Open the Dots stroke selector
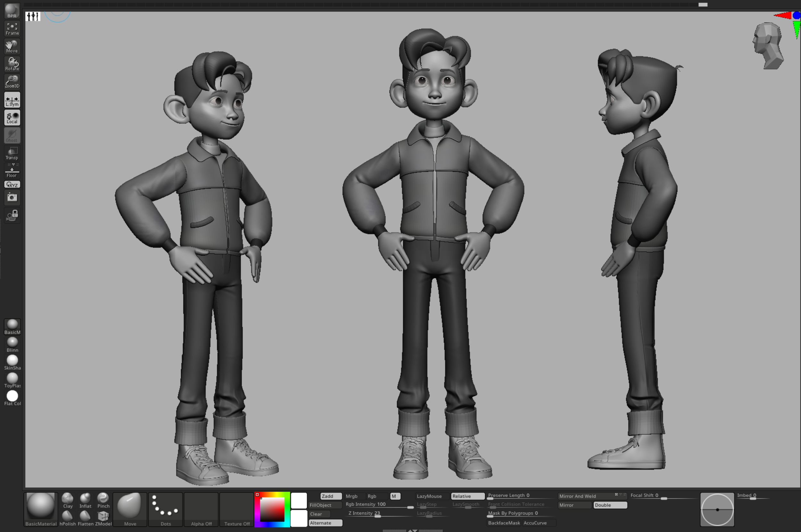Screen dimensions: 801x532 (x=166, y=509)
